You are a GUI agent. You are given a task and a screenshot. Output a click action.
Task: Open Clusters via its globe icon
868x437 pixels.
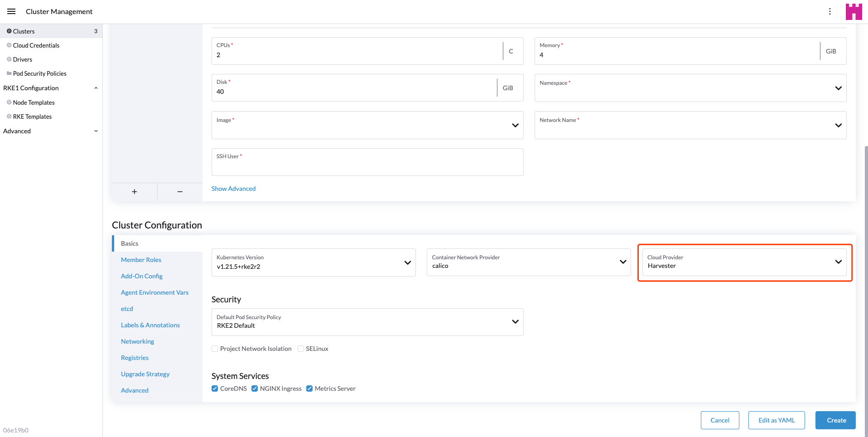coord(9,31)
